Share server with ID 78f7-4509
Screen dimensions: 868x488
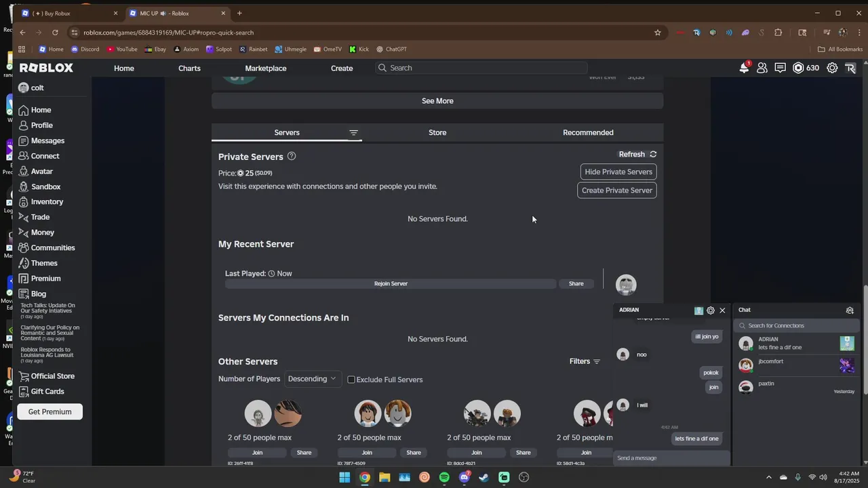point(414,453)
